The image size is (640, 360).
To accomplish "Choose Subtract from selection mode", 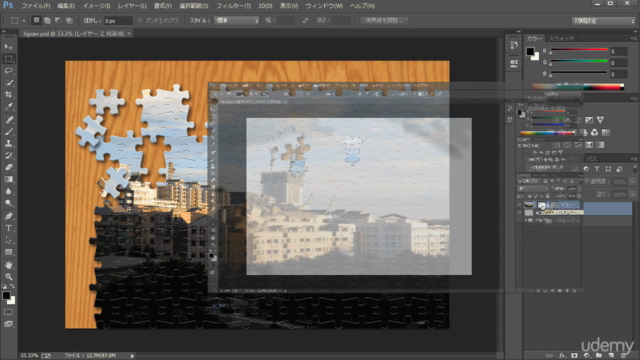I will 58,20.
